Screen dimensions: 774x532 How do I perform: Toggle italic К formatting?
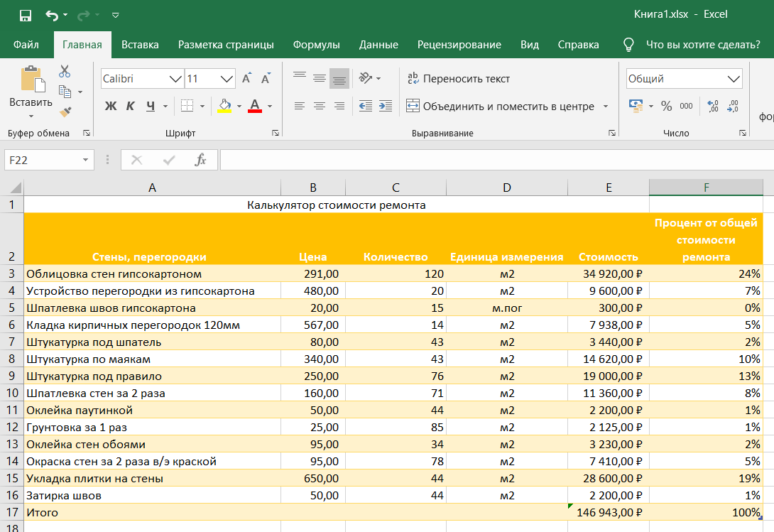[x=131, y=107]
